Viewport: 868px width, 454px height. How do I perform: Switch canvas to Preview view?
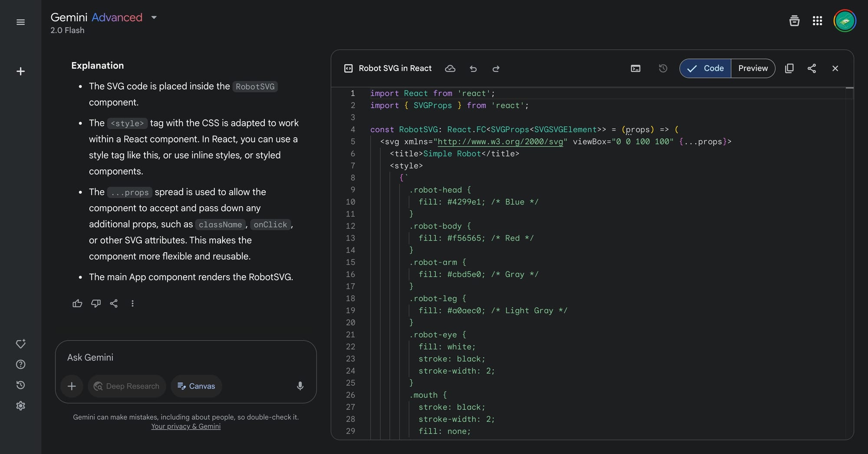coord(753,69)
